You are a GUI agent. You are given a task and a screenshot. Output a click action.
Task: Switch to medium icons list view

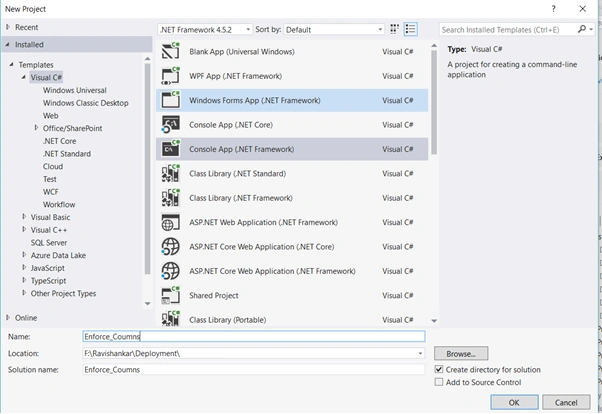[410, 29]
